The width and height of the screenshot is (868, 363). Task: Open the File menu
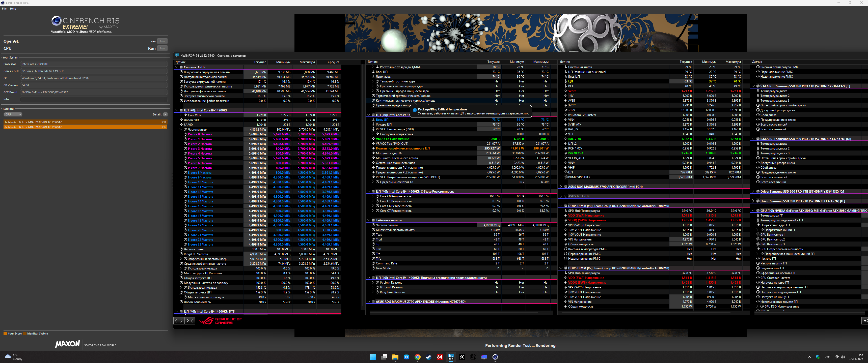[4, 9]
